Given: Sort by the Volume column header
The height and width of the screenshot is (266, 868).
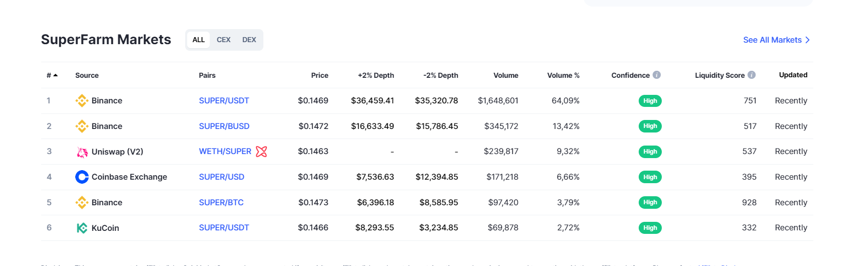Looking at the screenshot, I should click(x=506, y=75).
